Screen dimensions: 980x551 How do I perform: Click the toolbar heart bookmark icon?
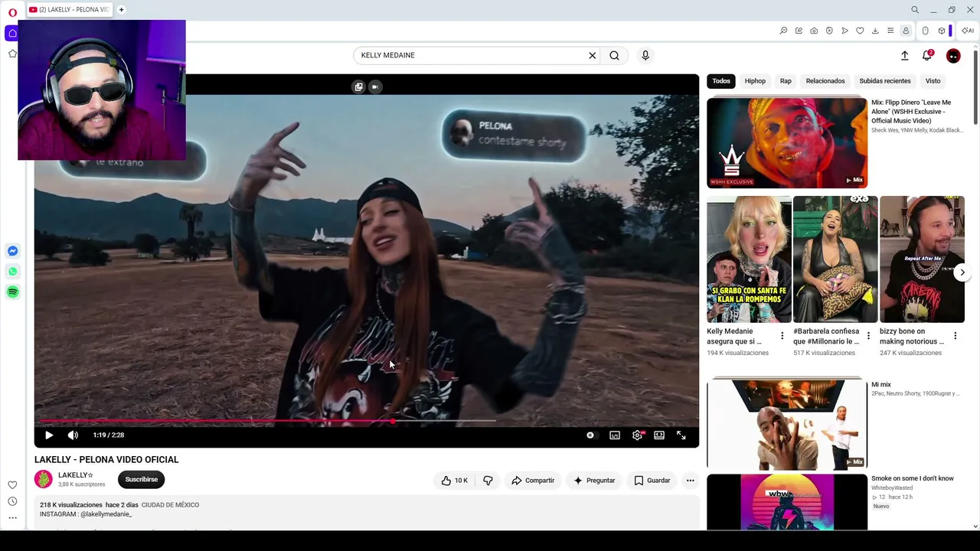coord(860,31)
